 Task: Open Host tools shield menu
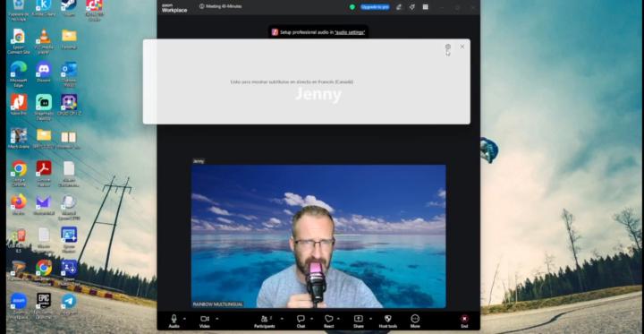coord(387,321)
